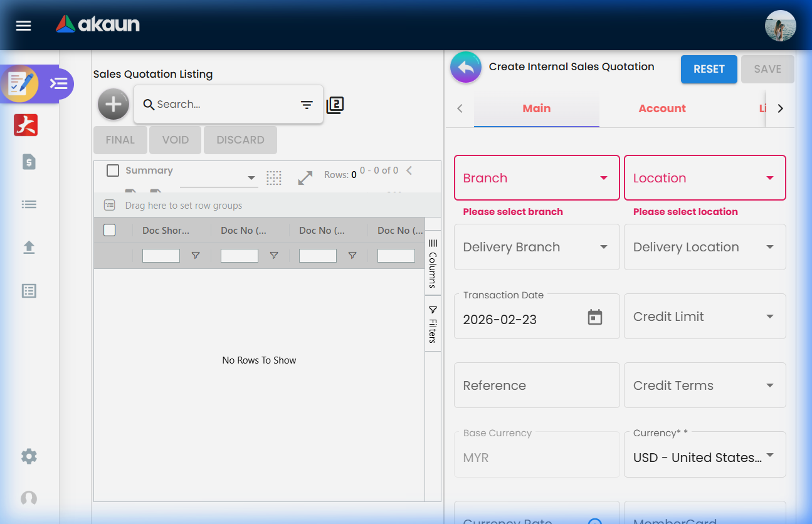812x524 pixels.
Task: Select the red app icon in the sidebar
Action: [25, 125]
